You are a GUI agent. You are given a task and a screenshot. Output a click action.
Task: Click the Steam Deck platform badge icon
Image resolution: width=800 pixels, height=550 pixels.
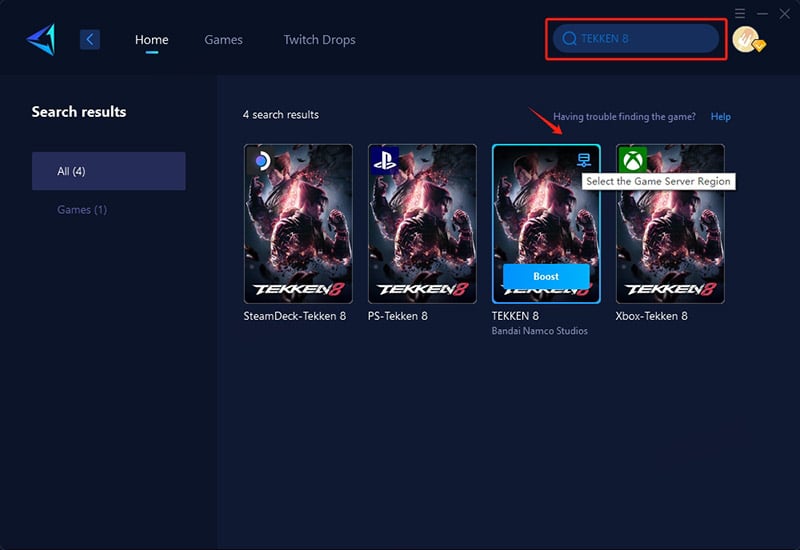[260, 161]
